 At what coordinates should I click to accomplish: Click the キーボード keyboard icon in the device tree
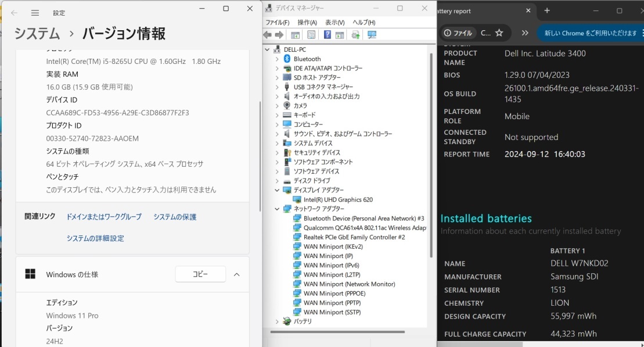(287, 115)
